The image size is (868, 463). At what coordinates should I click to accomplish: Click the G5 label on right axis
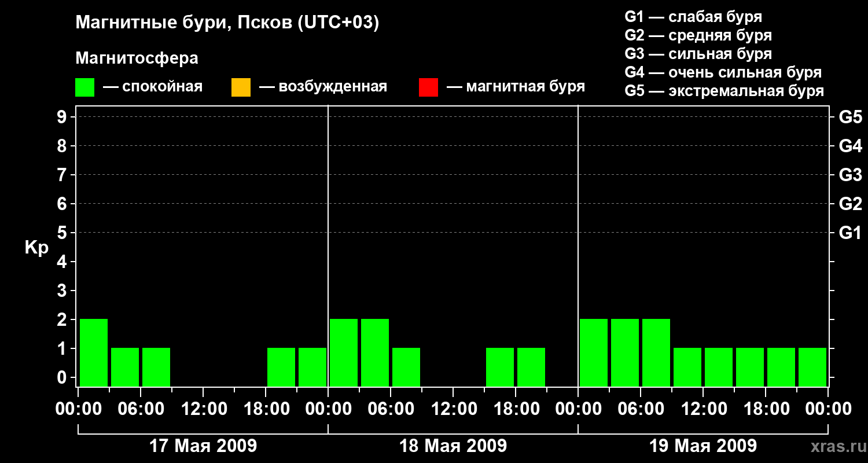point(850,117)
